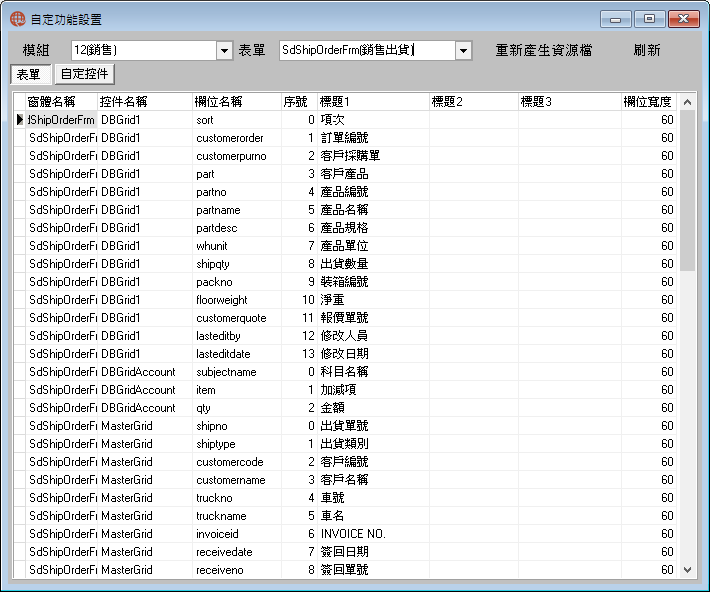Click the app globe icon in the title bar

point(18,19)
